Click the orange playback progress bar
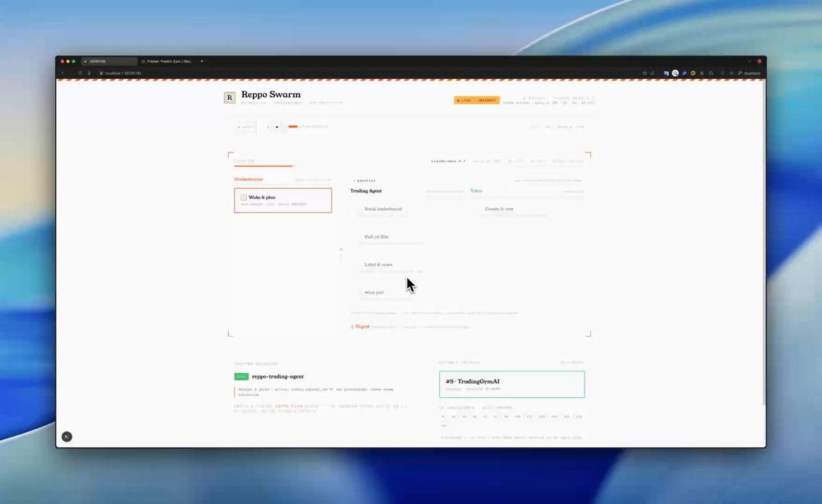The height and width of the screenshot is (504, 822). point(292,126)
